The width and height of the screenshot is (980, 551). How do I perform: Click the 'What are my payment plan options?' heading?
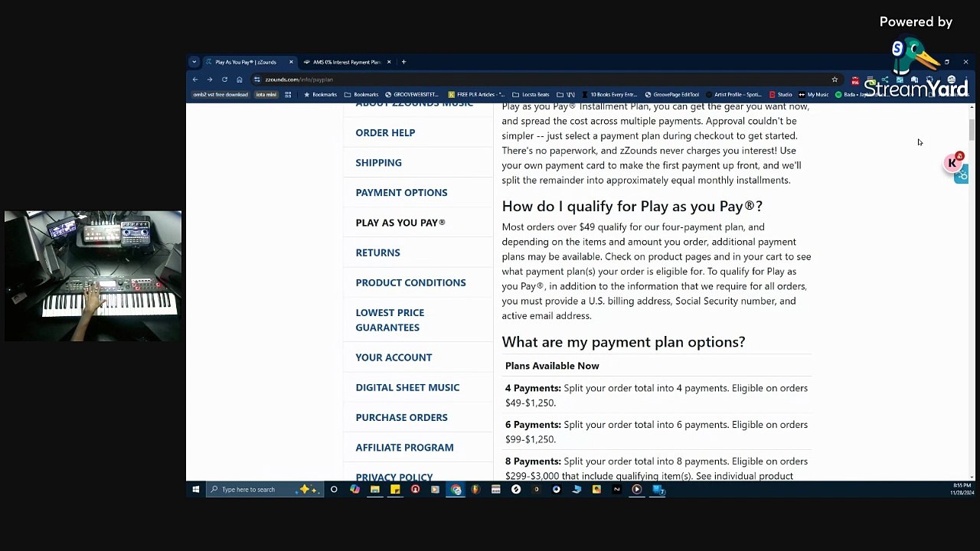623,342
